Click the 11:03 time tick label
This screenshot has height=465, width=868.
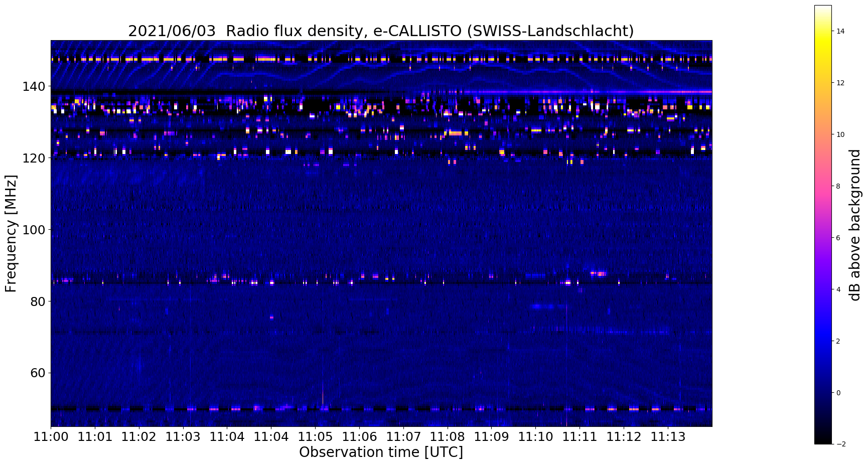click(x=183, y=437)
